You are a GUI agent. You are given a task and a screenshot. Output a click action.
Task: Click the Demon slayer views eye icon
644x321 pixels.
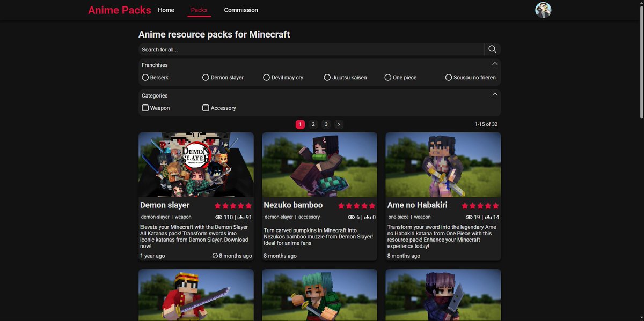[218, 217]
